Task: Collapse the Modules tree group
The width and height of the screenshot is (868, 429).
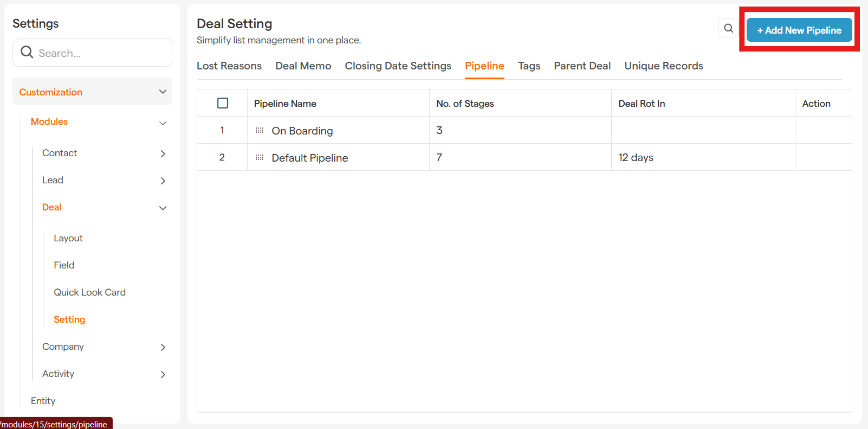Action: click(x=163, y=123)
